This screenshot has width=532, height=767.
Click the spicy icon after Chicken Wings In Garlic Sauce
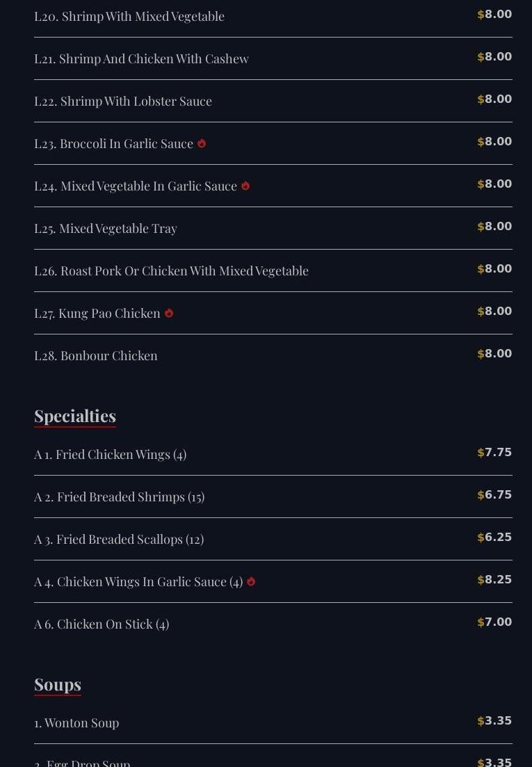pos(251,581)
